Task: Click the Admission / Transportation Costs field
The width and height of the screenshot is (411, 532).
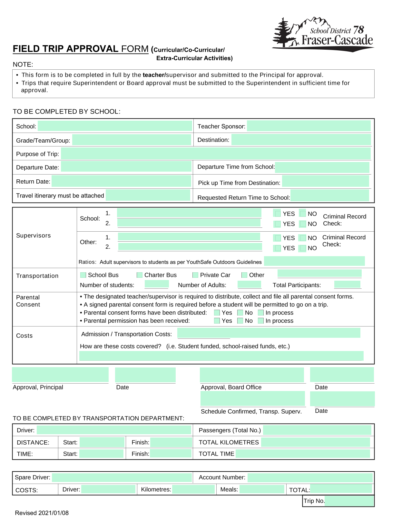Action: (x=269, y=333)
